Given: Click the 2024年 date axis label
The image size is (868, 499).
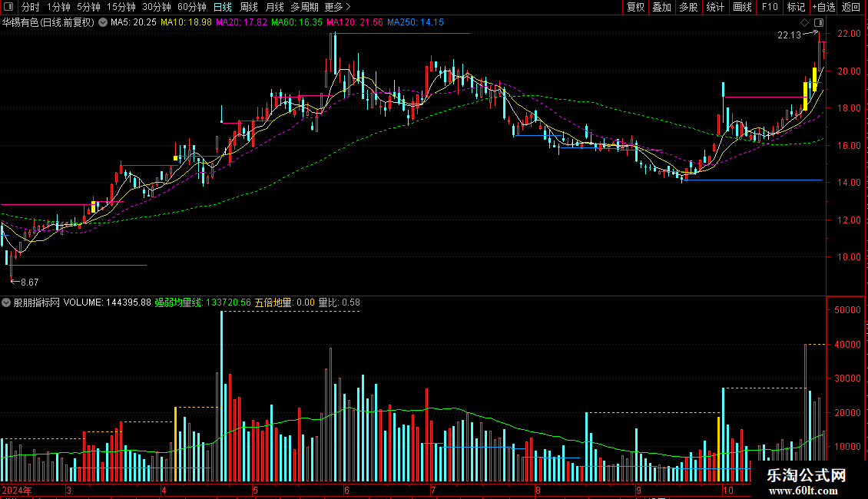Looking at the screenshot, I should (17, 491).
